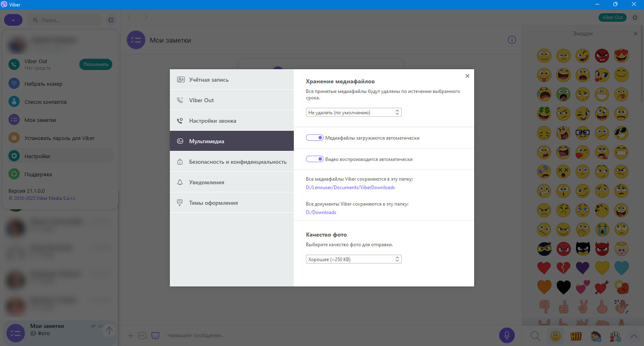Collapse the profile menu with the arrow
Screen dimensions: 644x346
click(x=13, y=20)
